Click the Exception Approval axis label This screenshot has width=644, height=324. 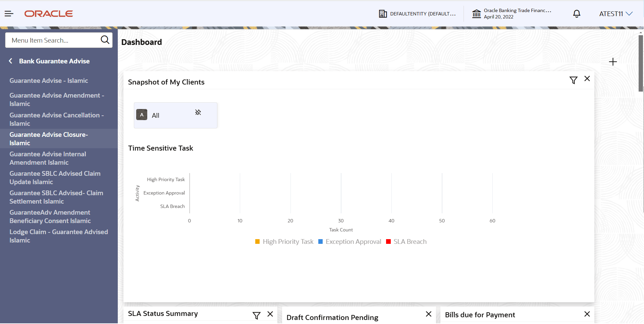coord(164,193)
